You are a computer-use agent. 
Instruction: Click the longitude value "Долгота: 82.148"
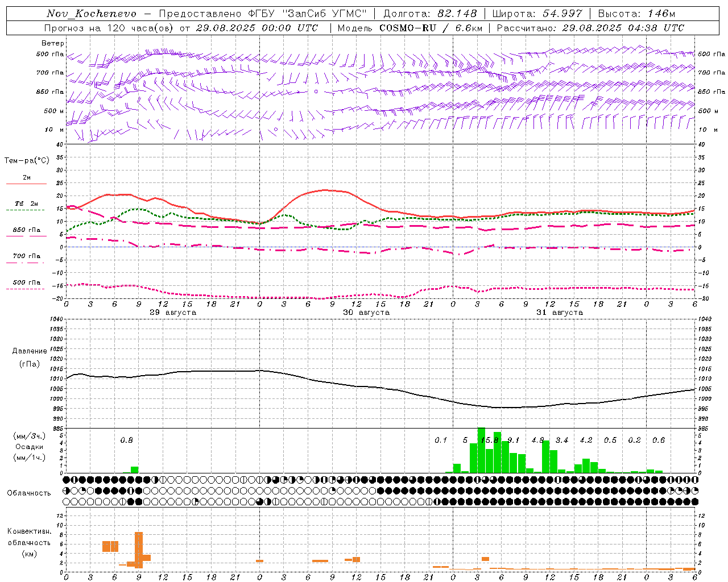[x=431, y=14]
